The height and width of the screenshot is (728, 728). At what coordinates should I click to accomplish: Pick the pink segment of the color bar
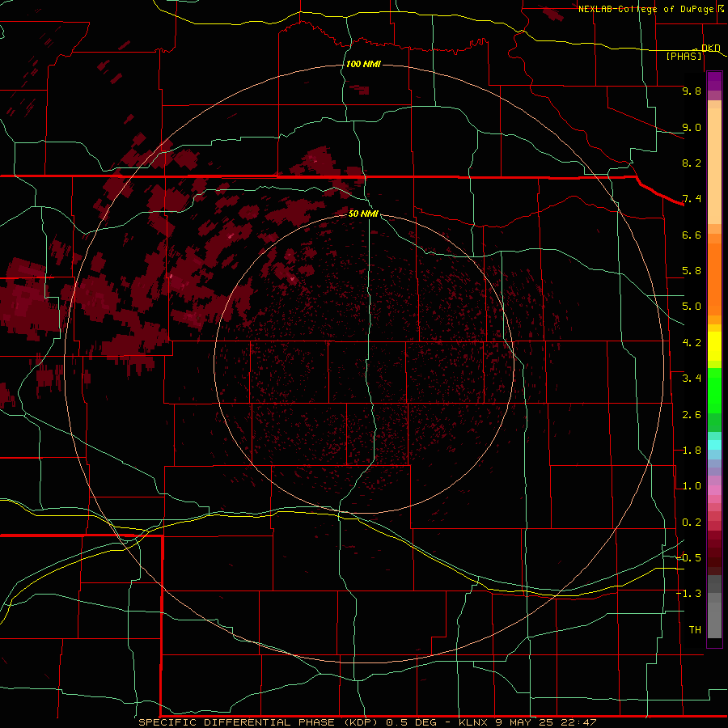714,490
